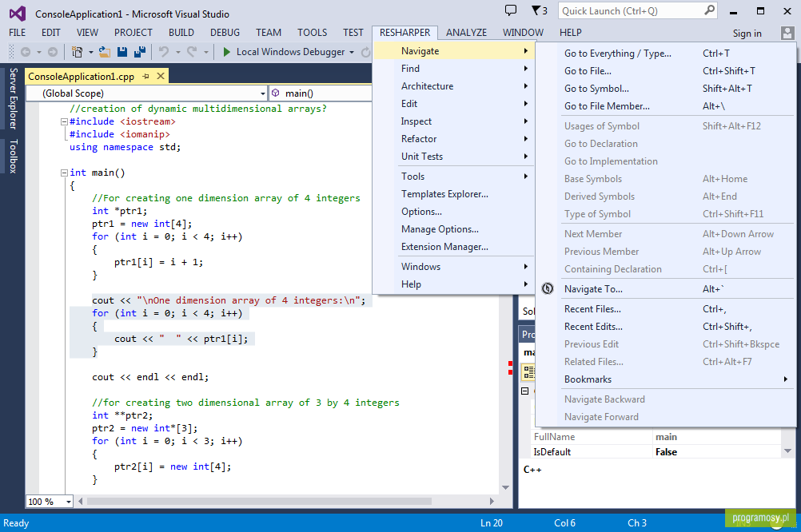Click the Open File folder icon
Image resolution: width=801 pixels, height=532 pixels.
[105, 52]
